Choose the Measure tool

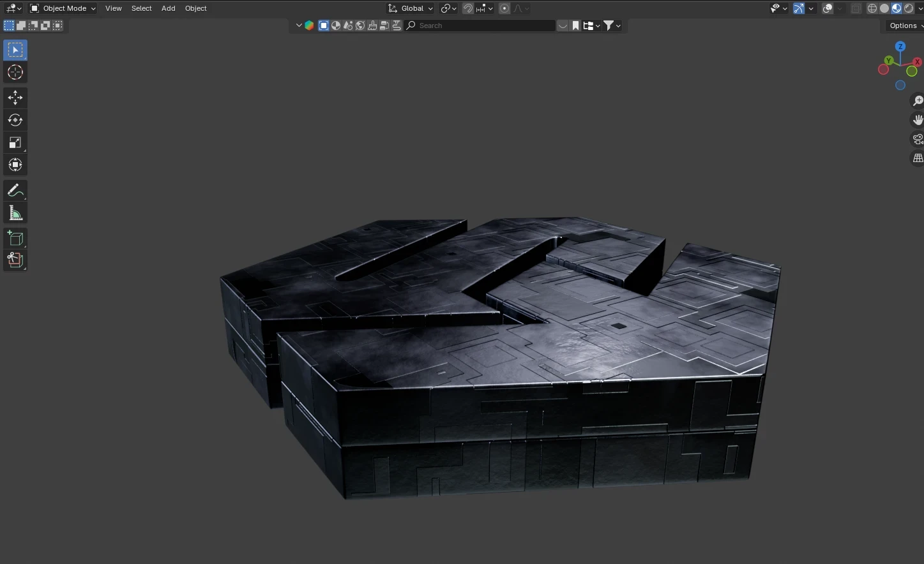[15, 212]
